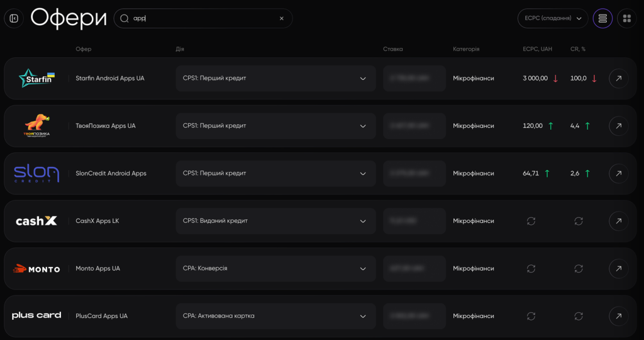
Task: Refresh CR value for Monto offer
Action: [579, 268]
